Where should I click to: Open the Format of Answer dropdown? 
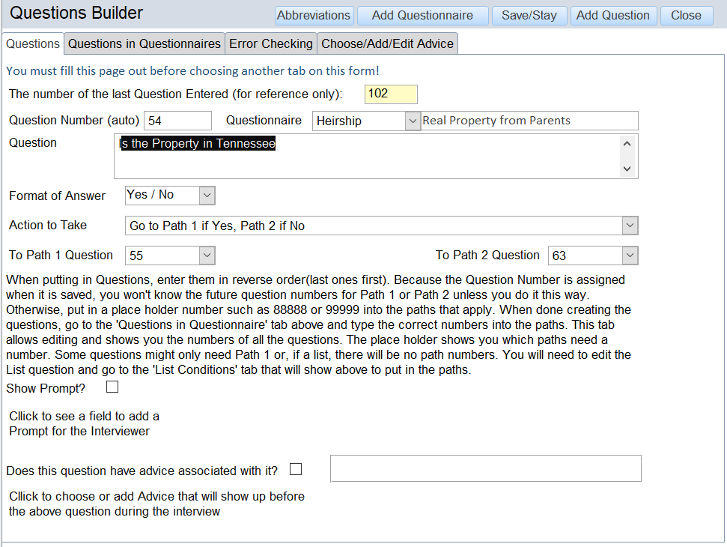point(206,196)
